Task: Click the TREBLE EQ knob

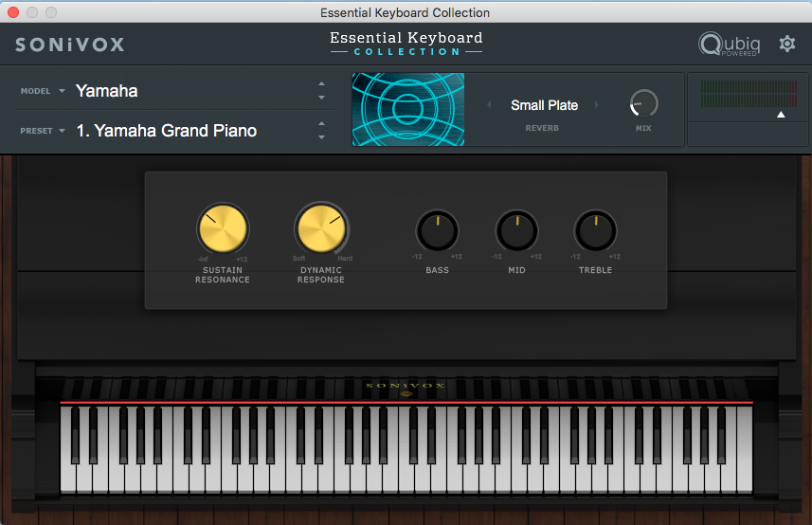Action: point(596,231)
